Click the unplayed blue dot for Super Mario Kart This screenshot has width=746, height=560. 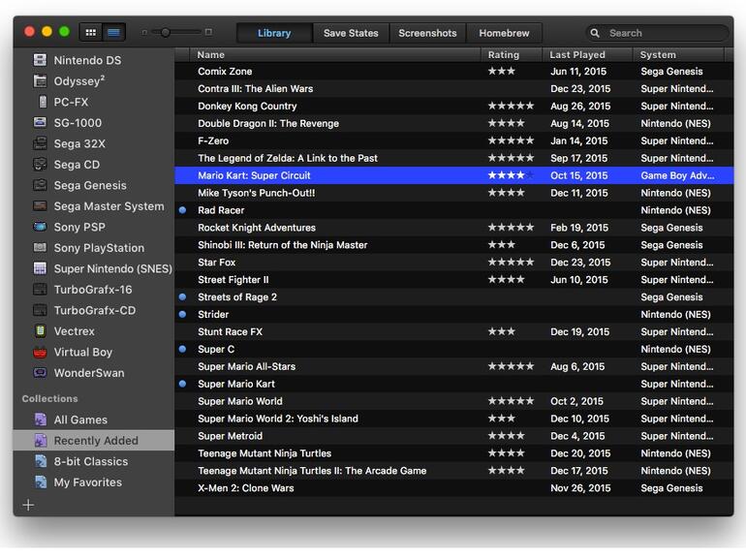point(182,384)
